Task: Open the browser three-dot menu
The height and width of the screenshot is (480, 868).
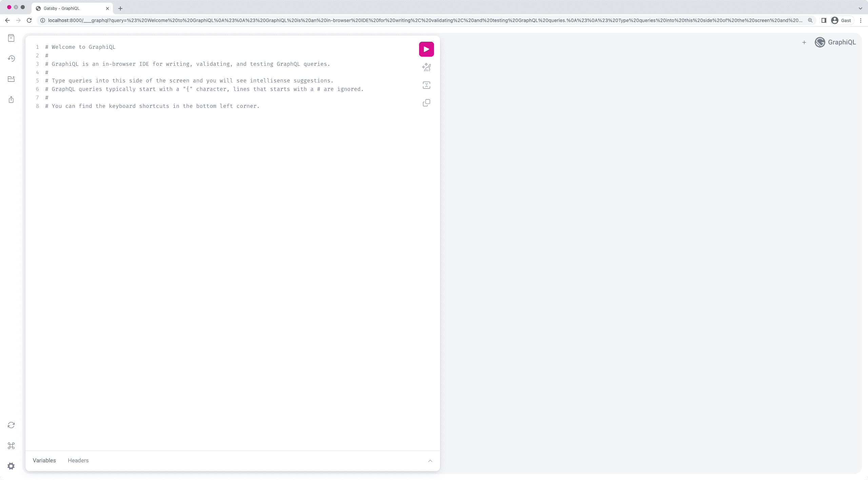Action: click(861, 20)
